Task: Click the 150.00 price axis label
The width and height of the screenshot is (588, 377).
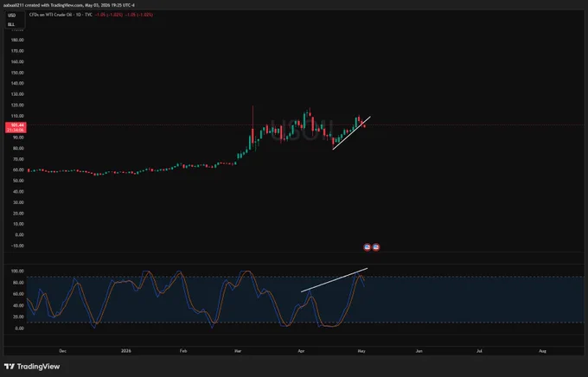Action: (x=17, y=73)
